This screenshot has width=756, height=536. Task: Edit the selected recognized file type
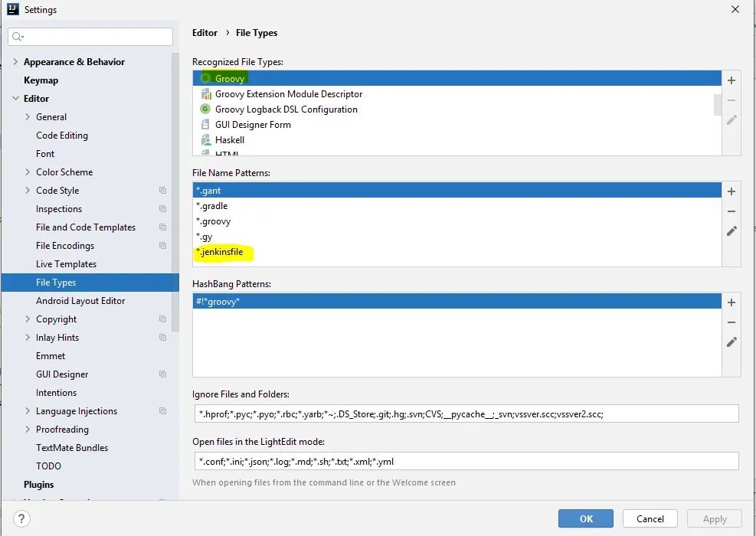tap(731, 119)
